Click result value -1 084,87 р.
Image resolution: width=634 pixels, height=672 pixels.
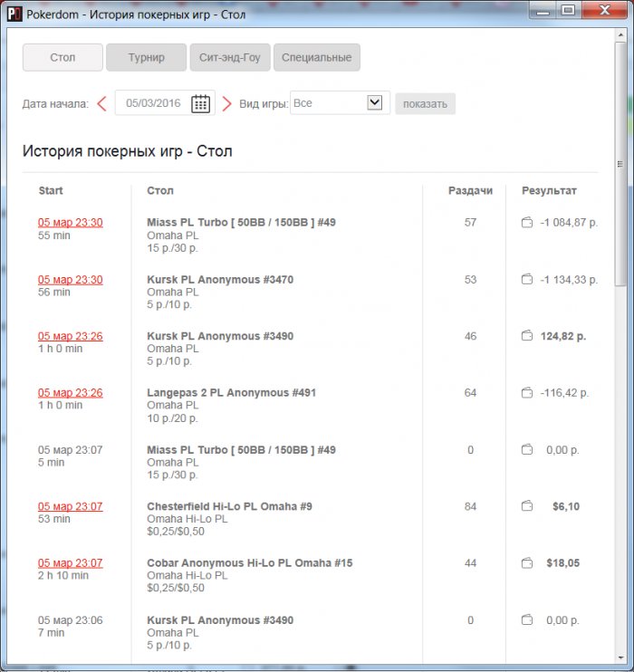tap(569, 223)
